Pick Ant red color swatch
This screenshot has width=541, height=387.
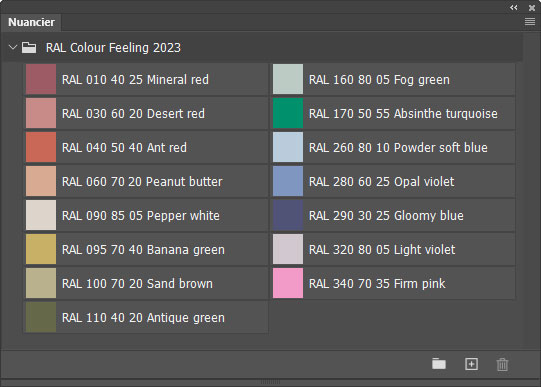(41, 147)
